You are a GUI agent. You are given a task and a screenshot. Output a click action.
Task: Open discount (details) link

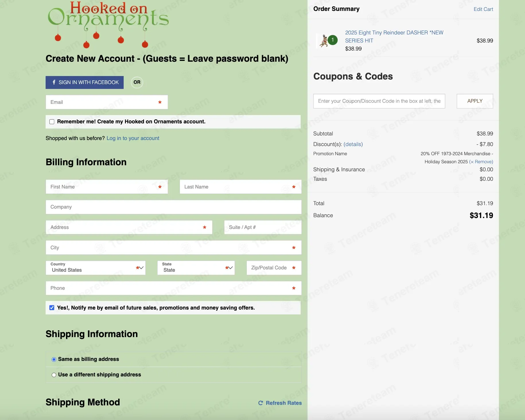[353, 144]
